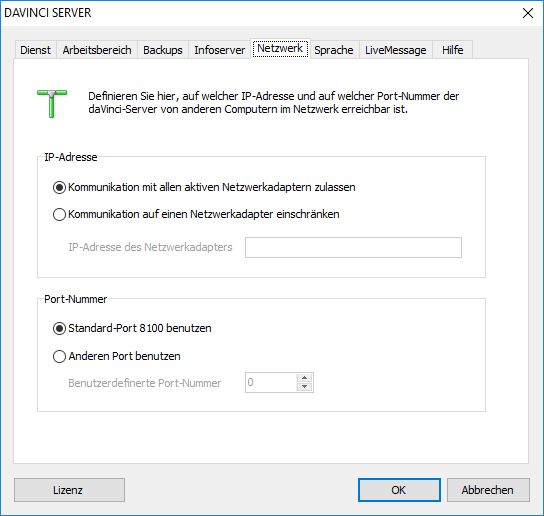
Task: Switch to the Arbeitsbereich tab
Action: 97,50
